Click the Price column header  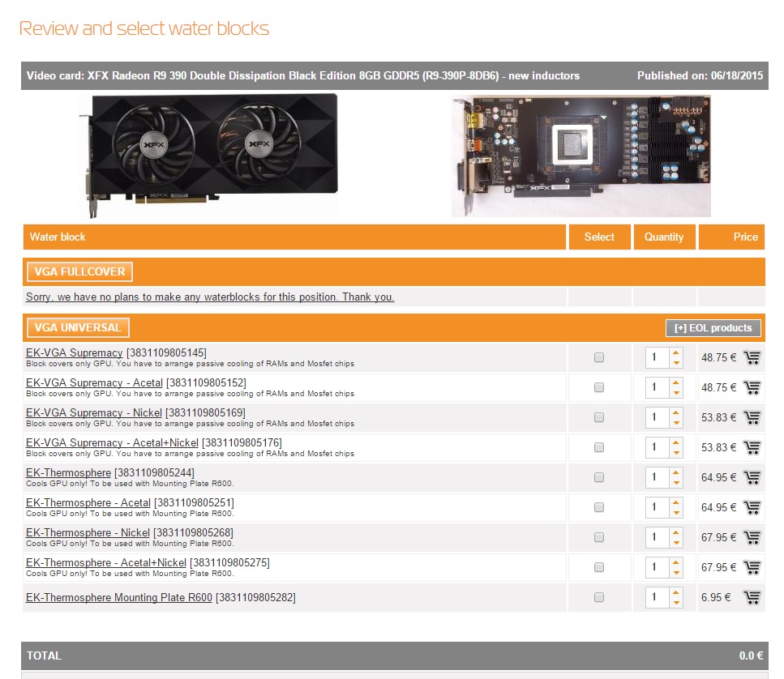pyautogui.click(x=731, y=237)
